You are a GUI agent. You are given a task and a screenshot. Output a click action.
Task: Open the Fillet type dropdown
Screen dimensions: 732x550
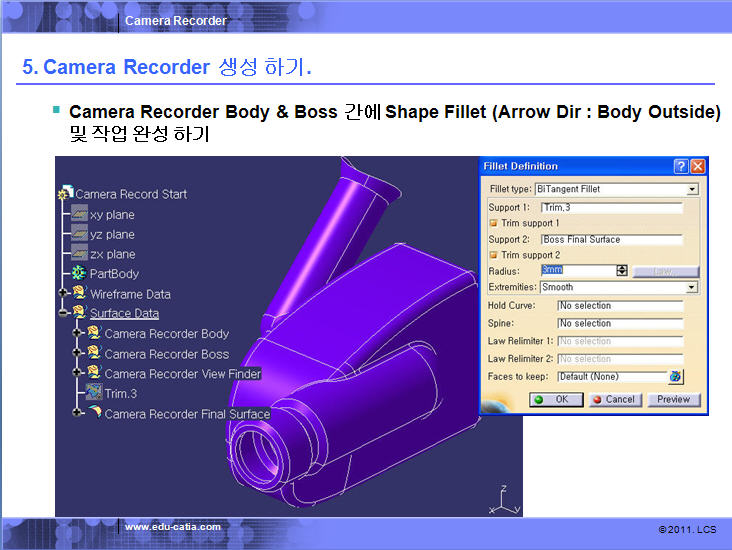[692, 189]
